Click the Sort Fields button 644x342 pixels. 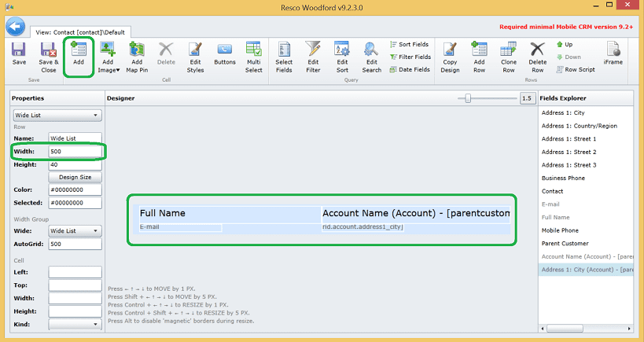coord(409,44)
